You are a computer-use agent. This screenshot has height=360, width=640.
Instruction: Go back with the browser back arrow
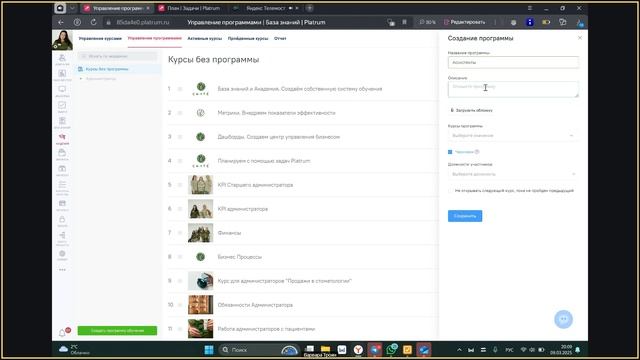coord(60,22)
